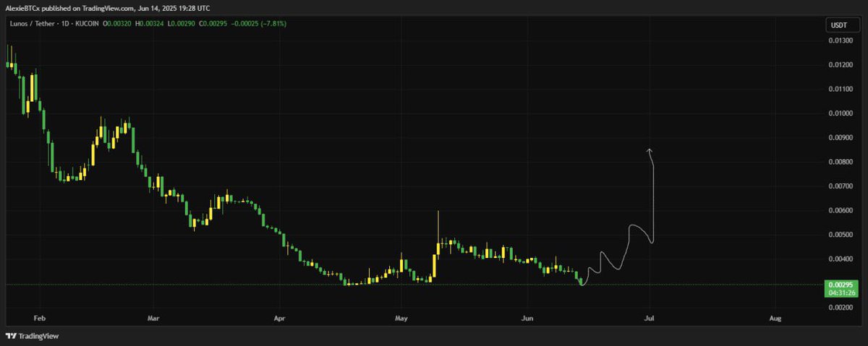868x346 pixels.
Task: Click the 0.00200 price axis label
Action: pyautogui.click(x=841, y=308)
